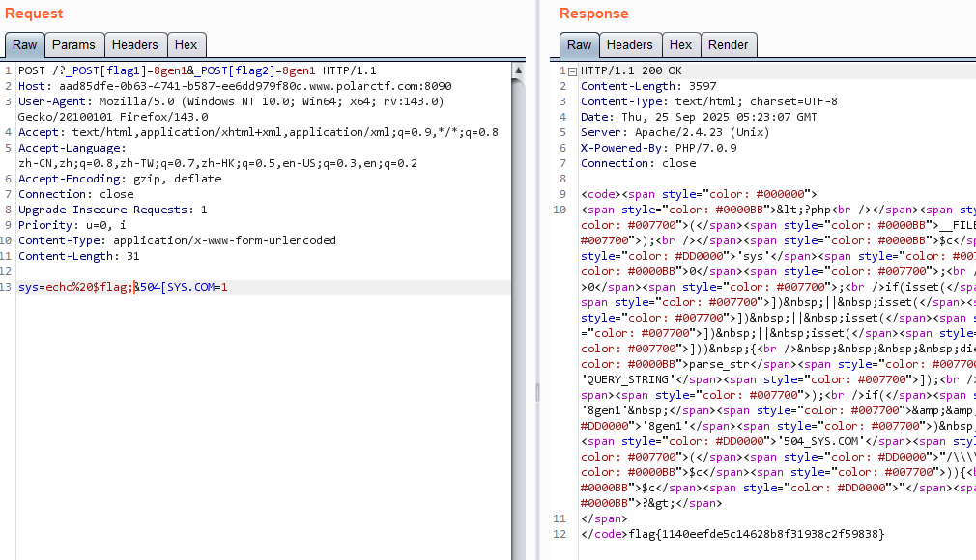Click the Response panel title
The width and height of the screenshot is (976, 560).
pos(594,14)
